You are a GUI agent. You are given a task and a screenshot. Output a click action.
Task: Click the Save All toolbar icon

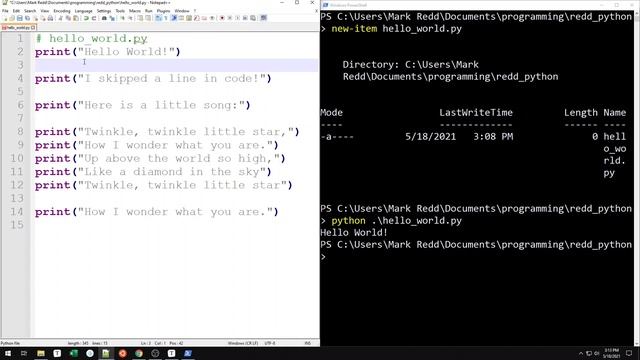[x=27, y=18]
